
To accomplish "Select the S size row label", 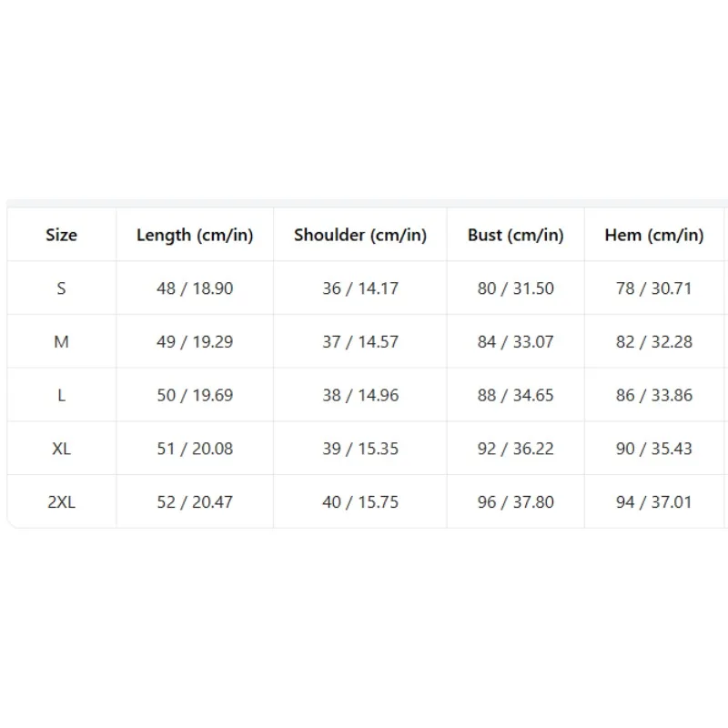I will click(61, 288).
